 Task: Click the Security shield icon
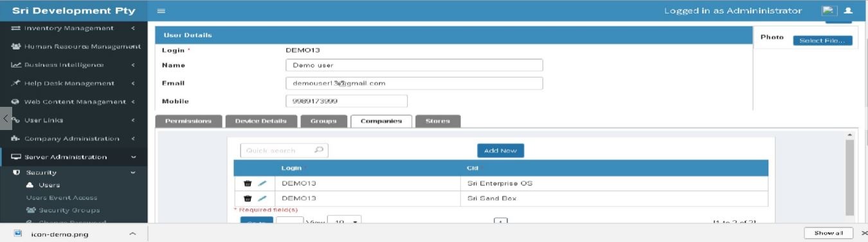[x=15, y=172]
